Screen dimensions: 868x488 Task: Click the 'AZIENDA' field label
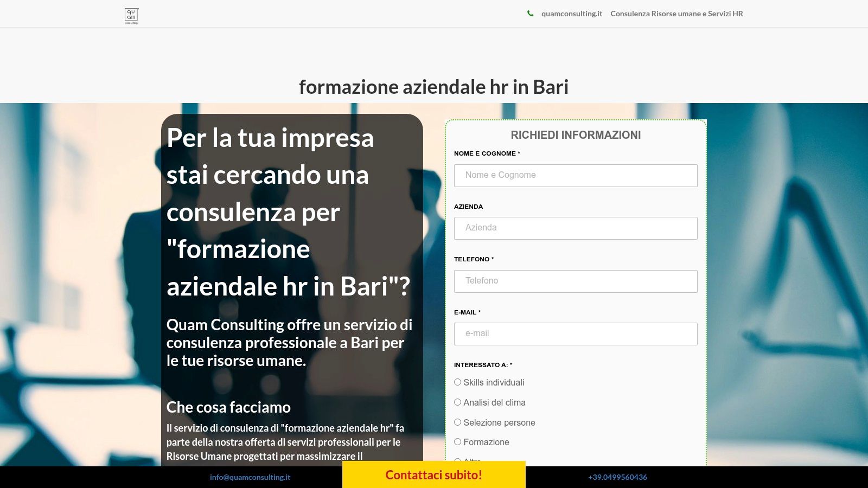coord(468,207)
